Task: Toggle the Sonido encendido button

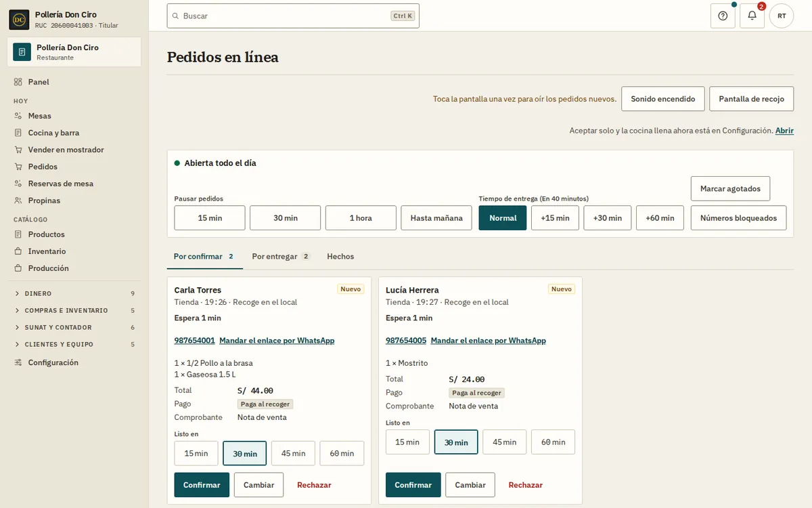Action: pyautogui.click(x=663, y=99)
